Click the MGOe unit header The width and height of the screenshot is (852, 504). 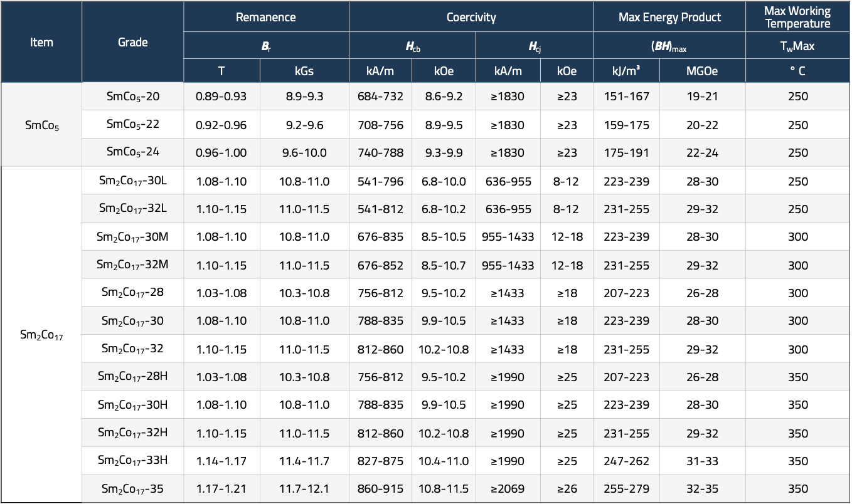pos(702,71)
